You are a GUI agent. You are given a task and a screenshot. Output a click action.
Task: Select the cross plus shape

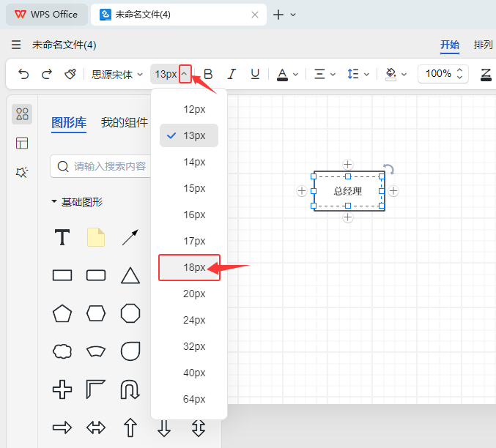[x=62, y=389]
